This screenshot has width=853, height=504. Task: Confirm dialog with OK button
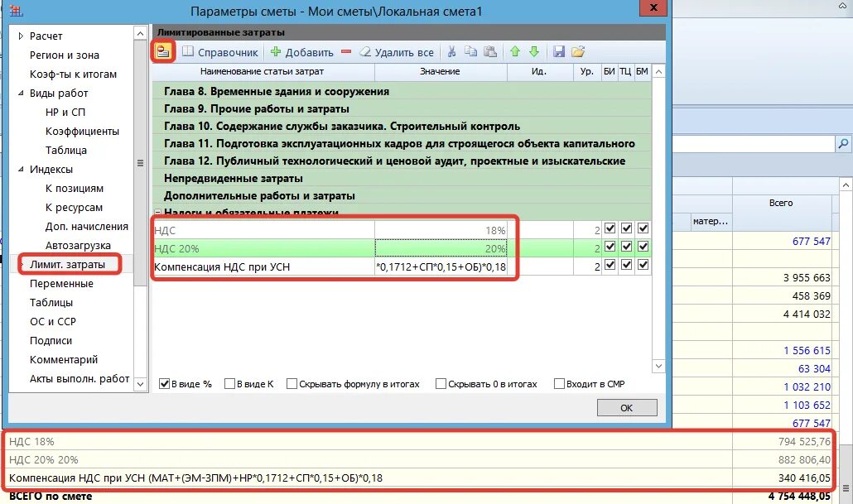[x=627, y=408]
